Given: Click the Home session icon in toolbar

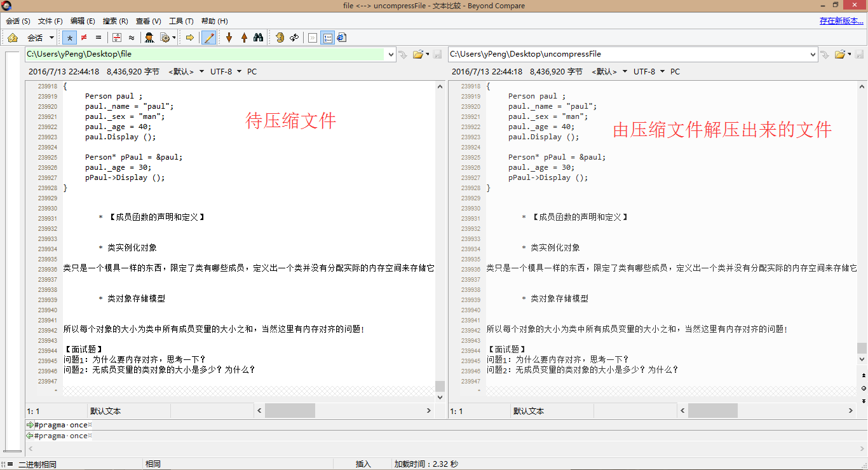Looking at the screenshot, I should point(12,38).
